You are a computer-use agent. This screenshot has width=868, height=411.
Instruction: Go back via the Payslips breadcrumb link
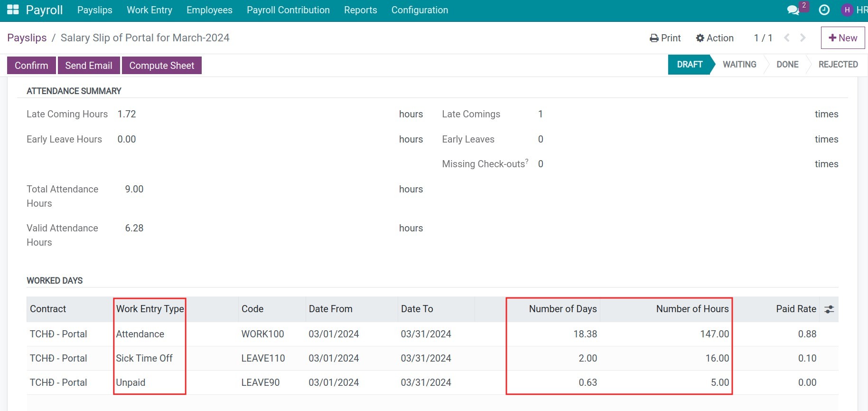point(27,38)
